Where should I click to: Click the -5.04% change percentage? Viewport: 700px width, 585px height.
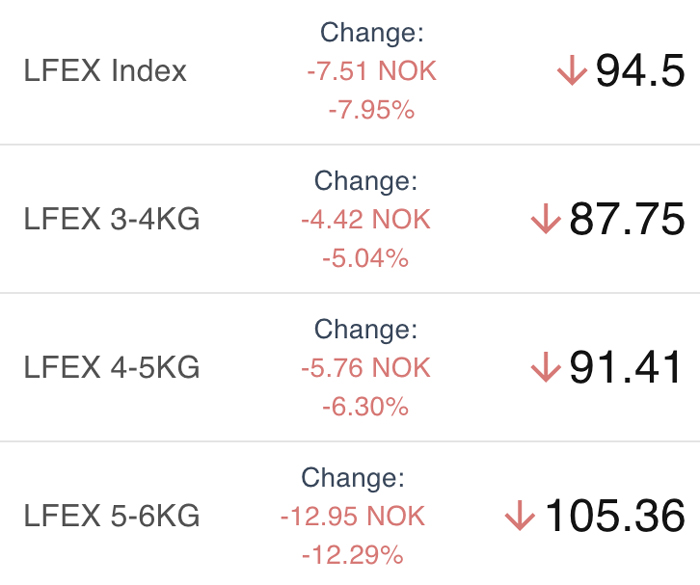click(366, 258)
